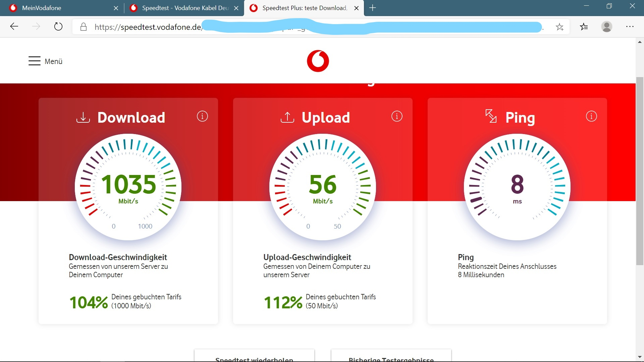Viewport: 644px width, 362px height.
Task: Open a new browser tab
Action: 372,8
